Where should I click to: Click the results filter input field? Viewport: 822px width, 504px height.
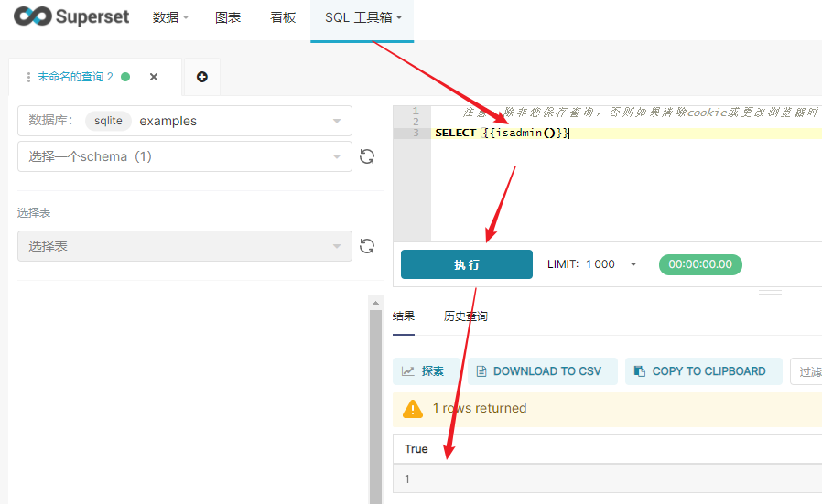(x=806, y=371)
